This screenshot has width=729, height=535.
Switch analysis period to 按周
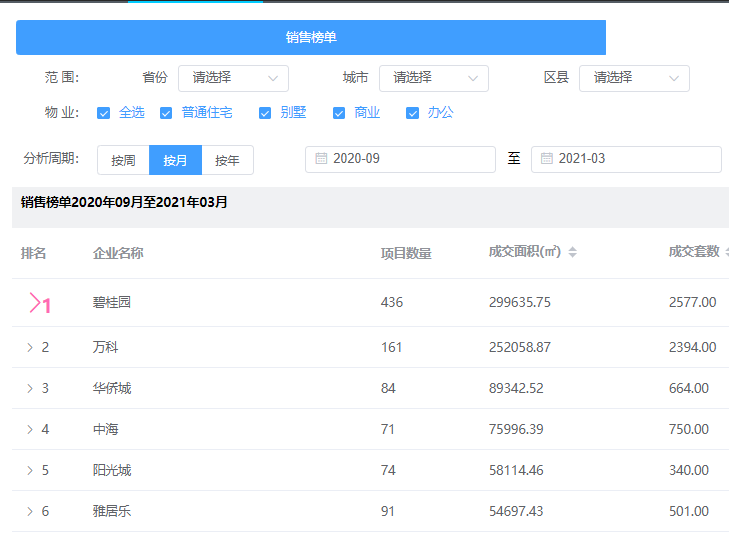click(123, 160)
